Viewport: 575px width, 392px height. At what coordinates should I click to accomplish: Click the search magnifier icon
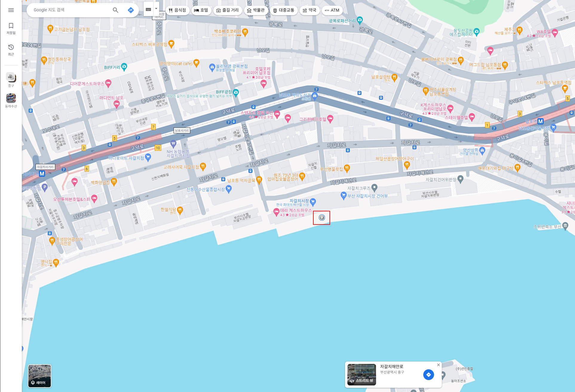(116, 10)
